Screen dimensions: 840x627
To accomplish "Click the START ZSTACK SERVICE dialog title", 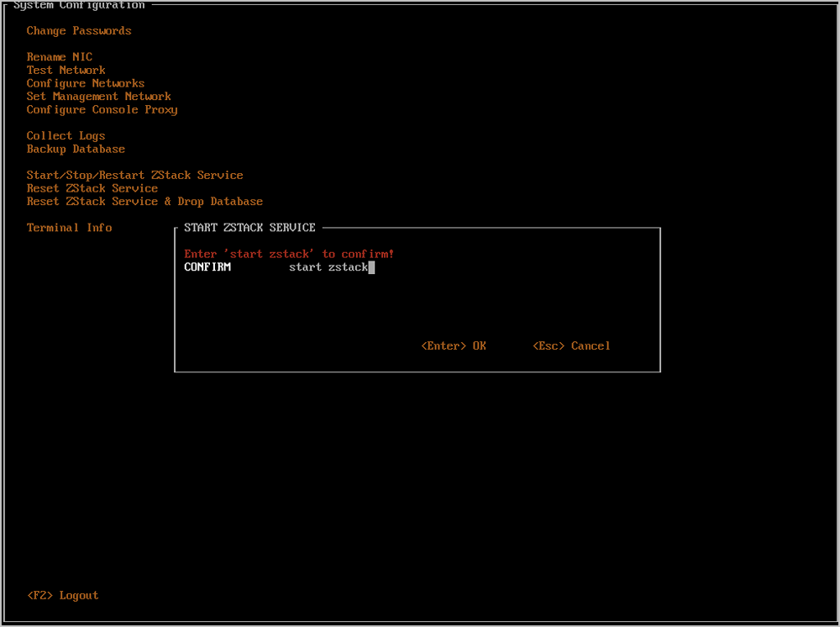I will coord(249,228).
